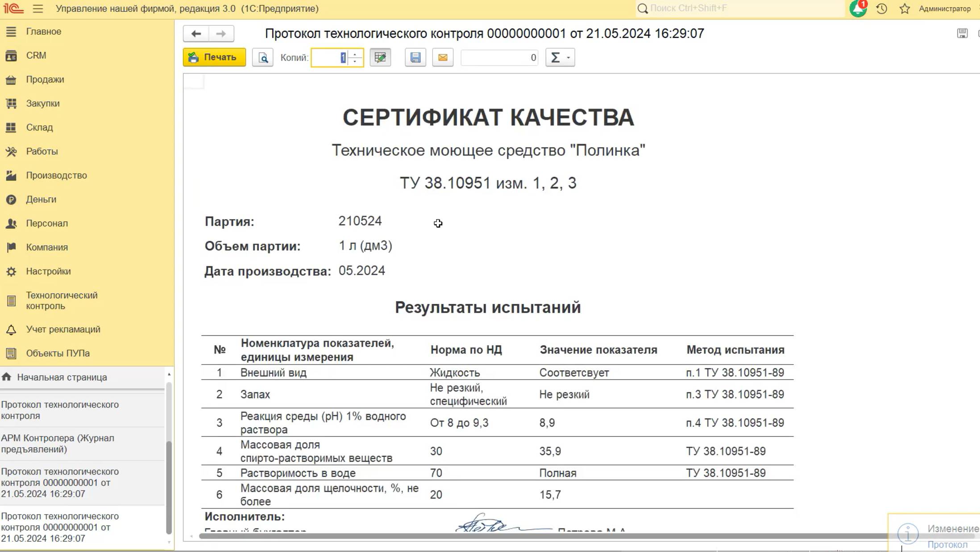Image resolution: width=980 pixels, height=552 pixels.
Task: Open the hamburger functions menu
Action: pyautogui.click(x=38, y=8)
